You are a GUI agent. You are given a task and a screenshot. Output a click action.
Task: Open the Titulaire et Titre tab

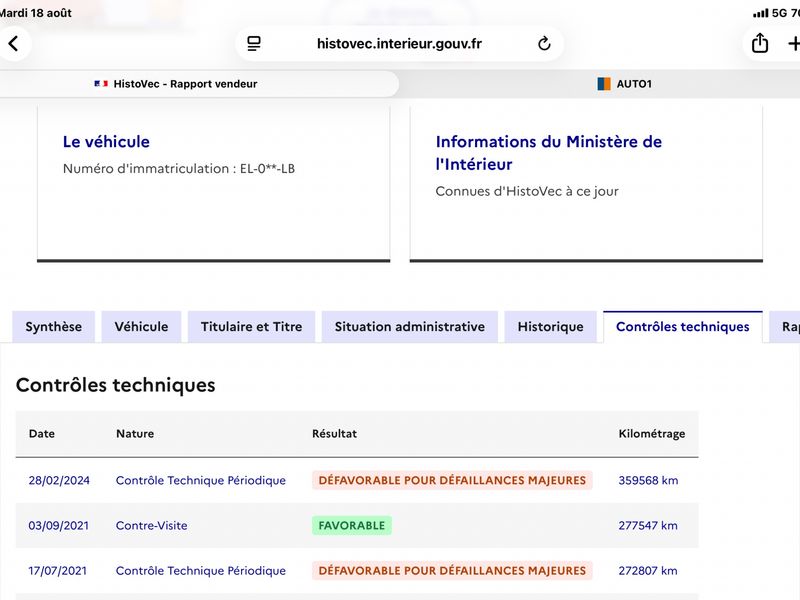click(x=252, y=327)
